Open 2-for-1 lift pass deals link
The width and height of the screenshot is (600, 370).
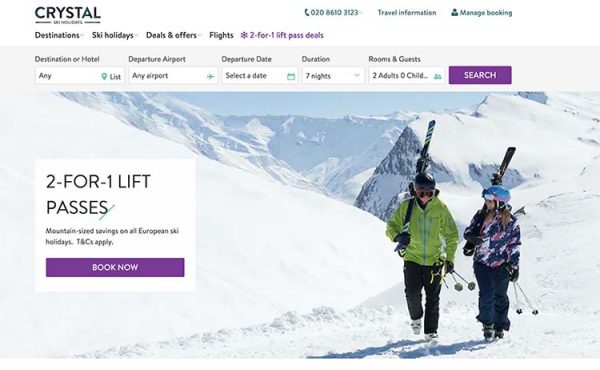click(282, 35)
